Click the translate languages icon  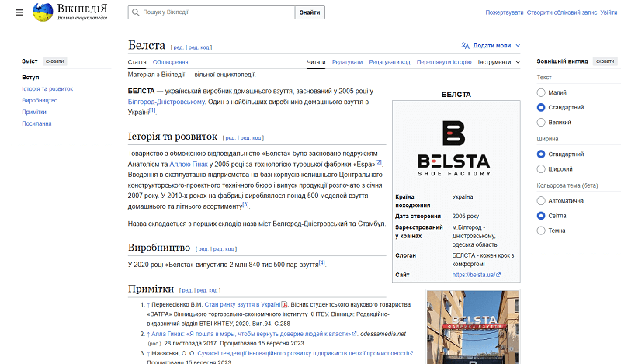coord(465,46)
